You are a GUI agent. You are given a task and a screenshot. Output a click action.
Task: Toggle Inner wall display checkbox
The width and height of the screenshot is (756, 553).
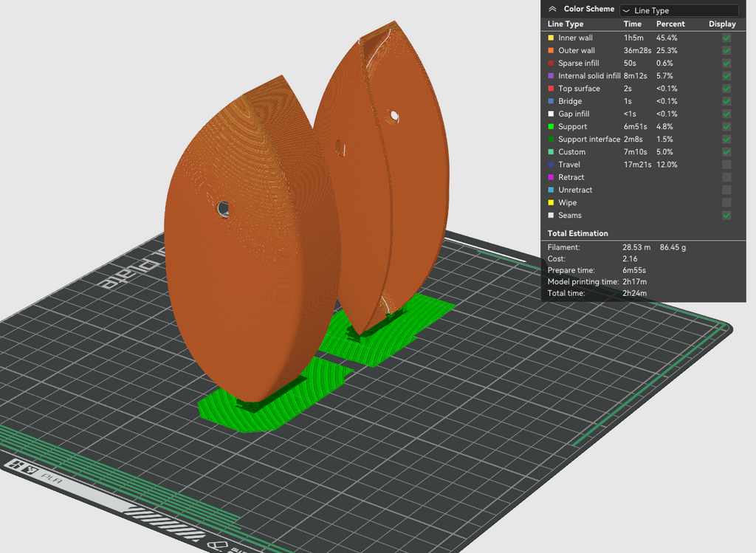(726, 38)
